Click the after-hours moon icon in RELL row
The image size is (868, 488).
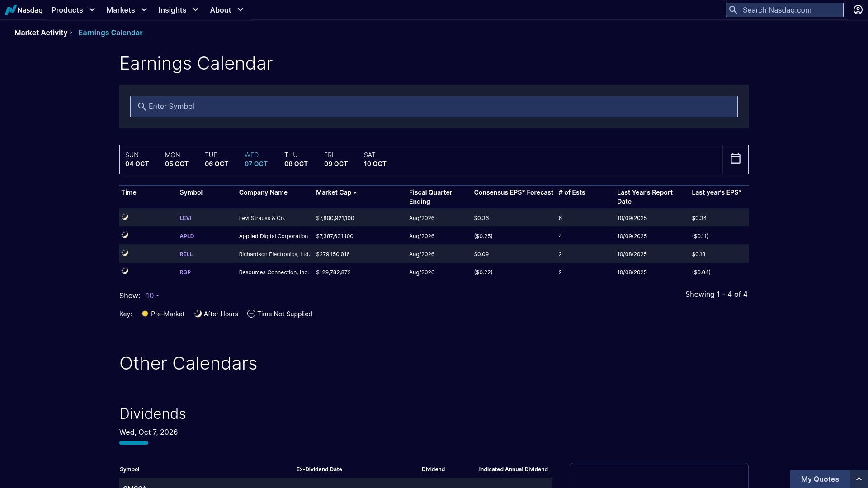pos(125,253)
